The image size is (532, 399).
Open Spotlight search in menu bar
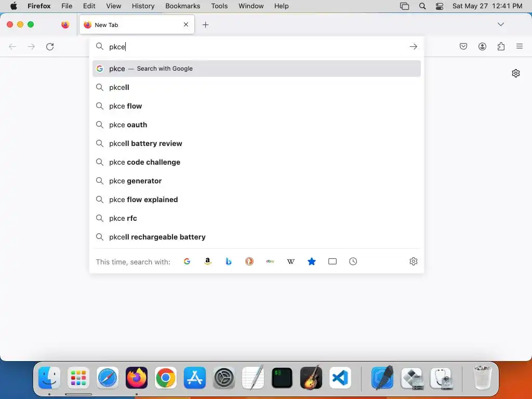tap(422, 6)
